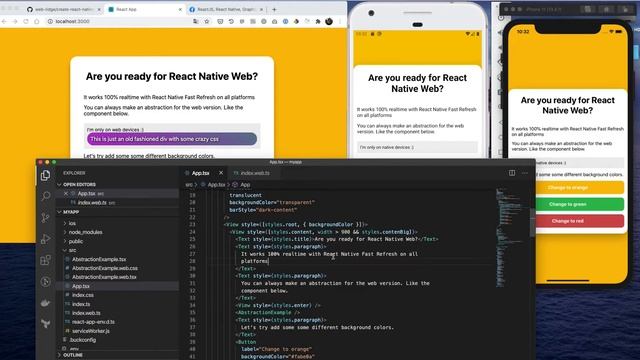Image resolution: width=640 pixels, height=360 pixels.
Task: Click the browser Back arrow
Action: click(x=4, y=21)
